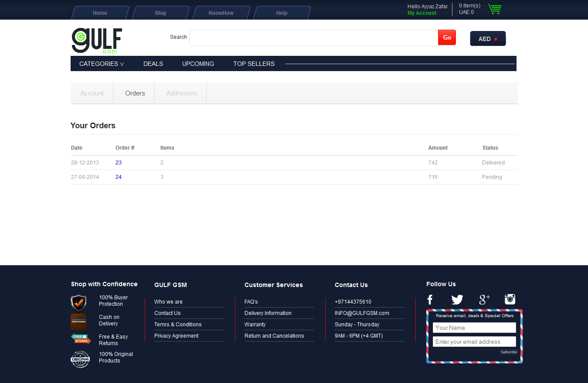This screenshot has height=383, width=588.
Task: Focus the email address newsletter field
Action: tap(474, 342)
